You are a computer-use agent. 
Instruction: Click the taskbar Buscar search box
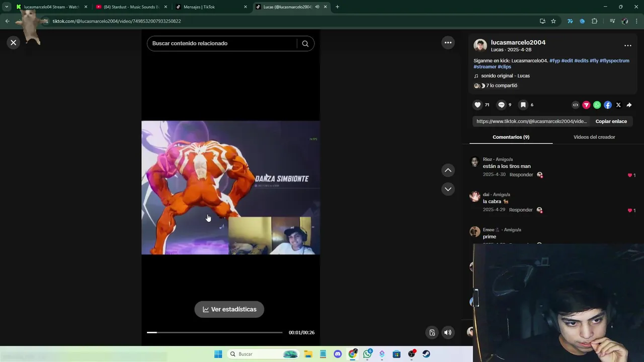tap(263, 354)
